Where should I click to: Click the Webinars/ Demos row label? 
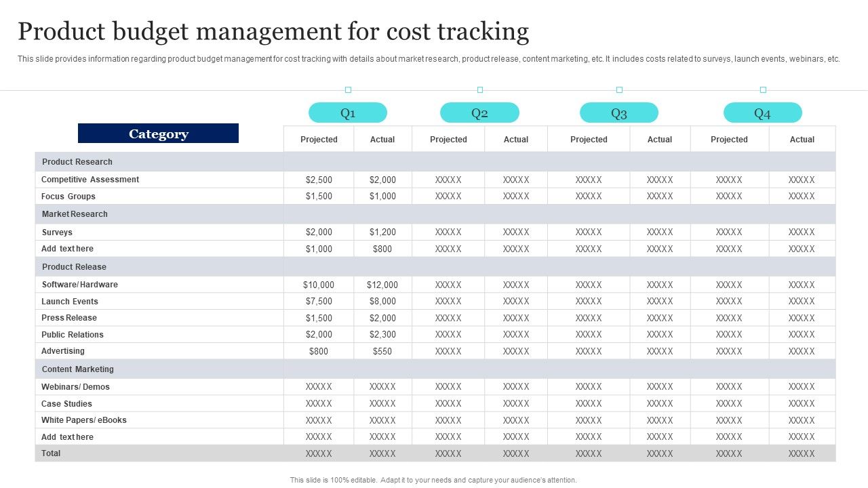75,387
